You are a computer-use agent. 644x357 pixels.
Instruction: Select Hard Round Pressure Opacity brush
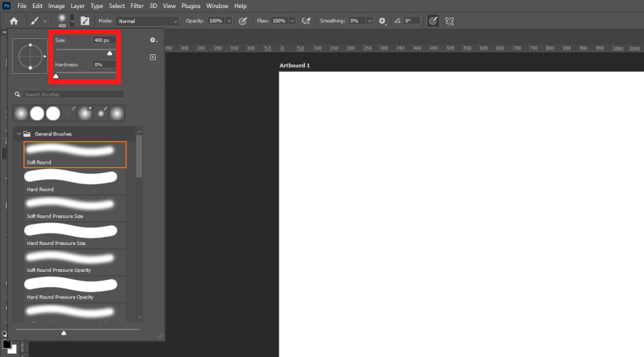click(74, 289)
